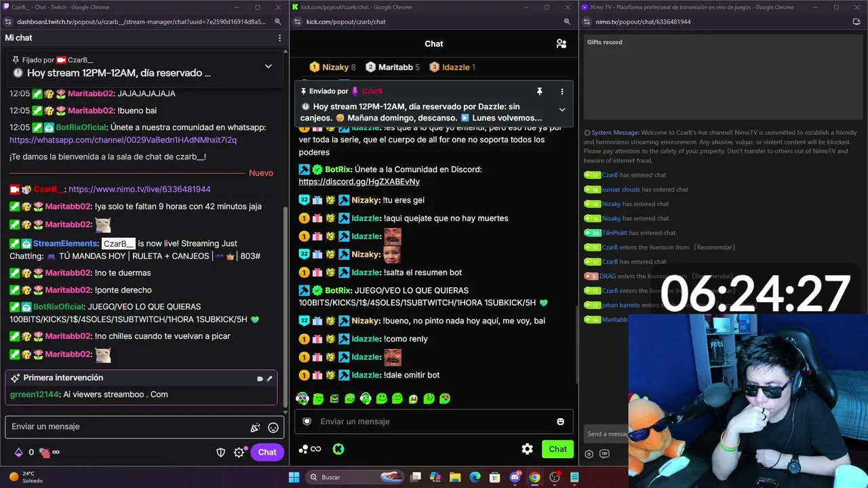868x488 pixels.
Task: Send message with purple Twitch Chat button
Action: (267, 453)
